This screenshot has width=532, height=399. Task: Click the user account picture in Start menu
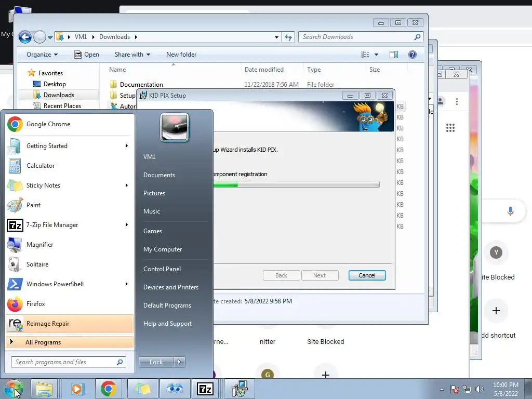(175, 127)
